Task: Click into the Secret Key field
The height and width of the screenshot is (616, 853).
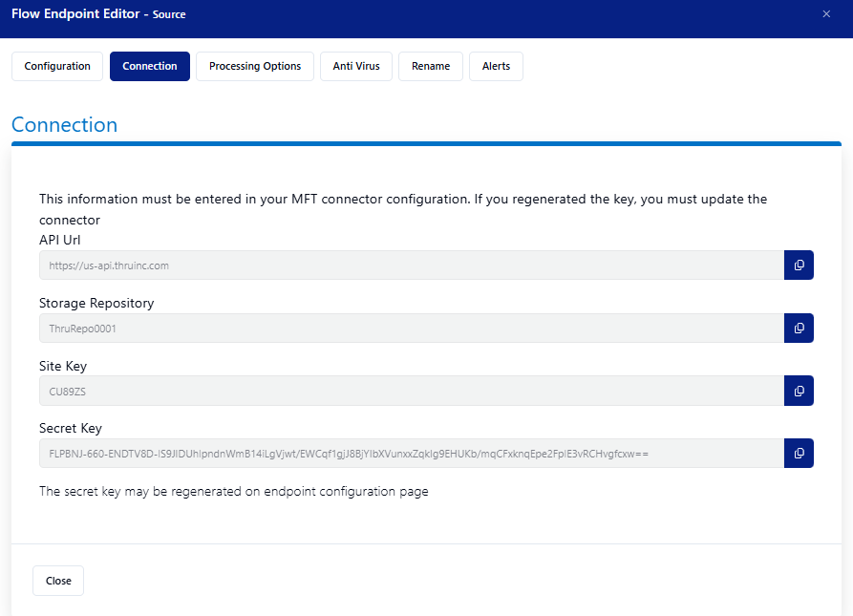Action: tap(411, 454)
